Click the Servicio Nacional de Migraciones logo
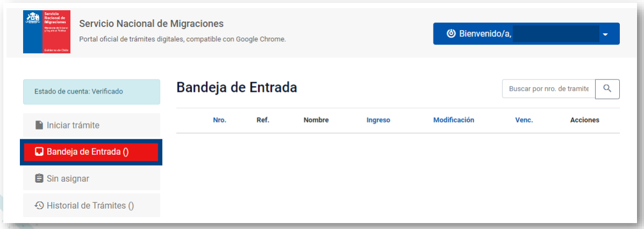The image size is (644, 229). (x=47, y=32)
